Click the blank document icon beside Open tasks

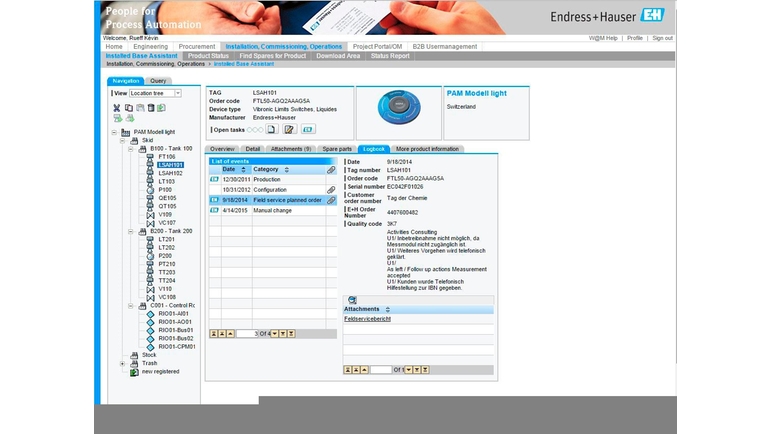[x=271, y=129]
